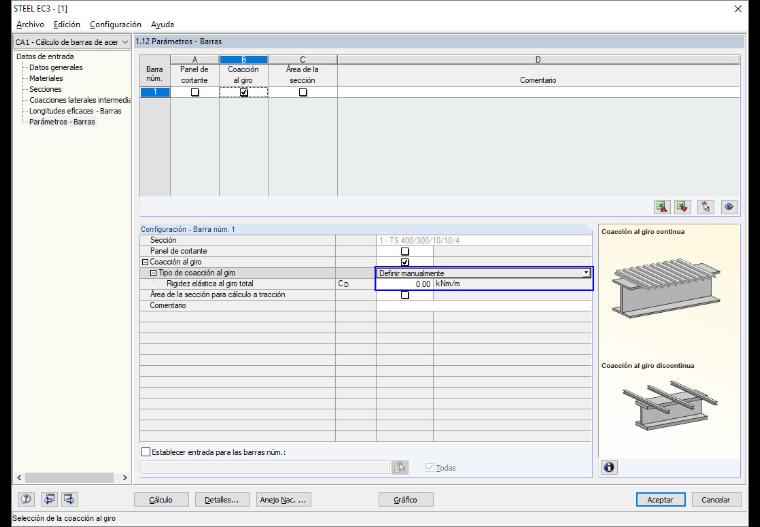Enable Establecer entrada para las barras núm.
This screenshot has width=760, height=527.
[146, 452]
